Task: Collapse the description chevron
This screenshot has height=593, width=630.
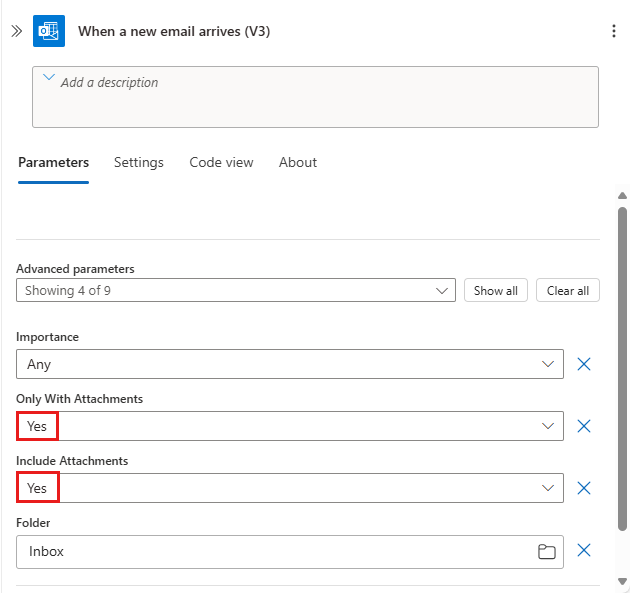Action: click(49, 79)
